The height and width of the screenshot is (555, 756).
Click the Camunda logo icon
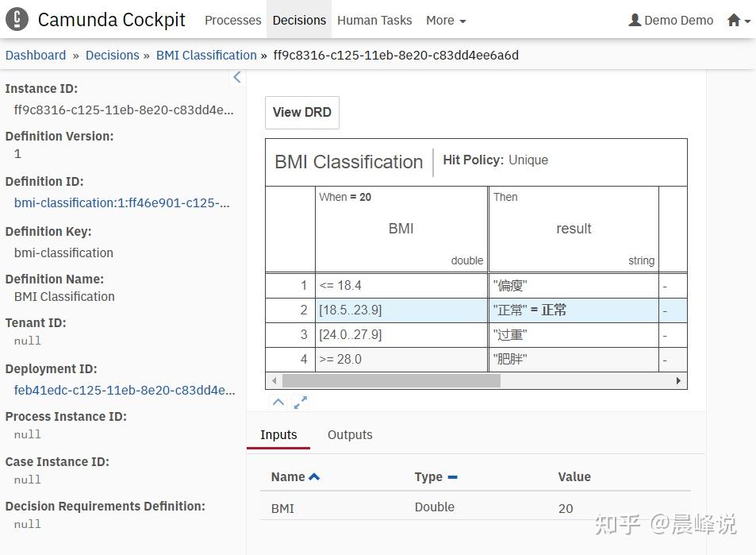(x=17, y=19)
